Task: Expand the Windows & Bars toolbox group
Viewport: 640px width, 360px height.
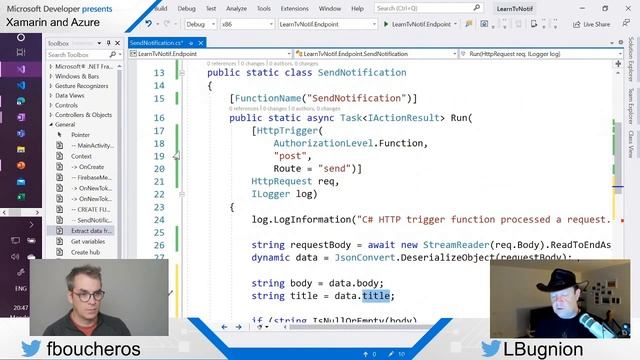Action: point(51,76)
